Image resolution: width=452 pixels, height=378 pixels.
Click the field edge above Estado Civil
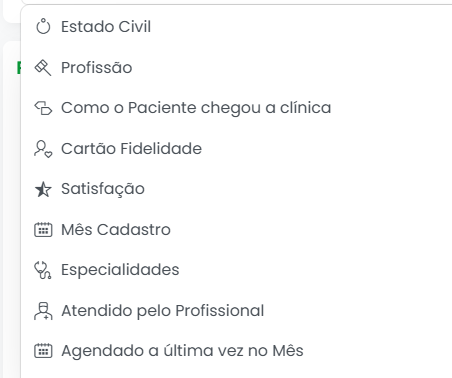(x=237, y=3)
